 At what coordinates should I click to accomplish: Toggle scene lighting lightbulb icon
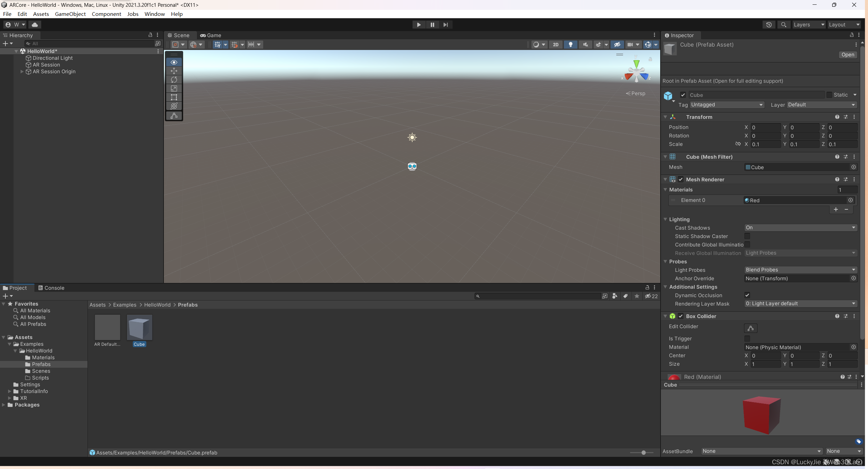point(570,45)
